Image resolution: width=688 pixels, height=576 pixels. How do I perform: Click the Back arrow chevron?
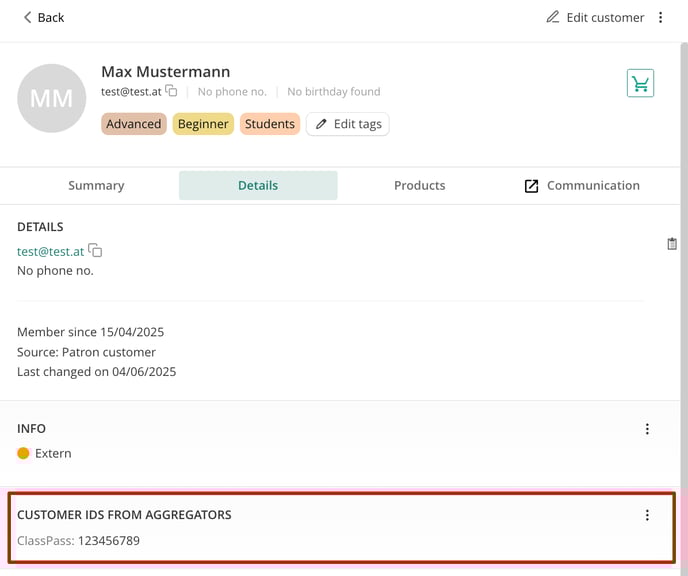tap(27, 18)
